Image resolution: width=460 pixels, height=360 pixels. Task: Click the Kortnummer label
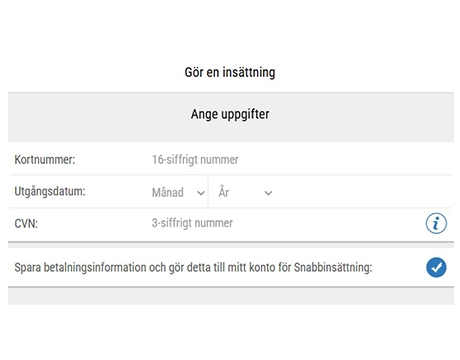45,160
